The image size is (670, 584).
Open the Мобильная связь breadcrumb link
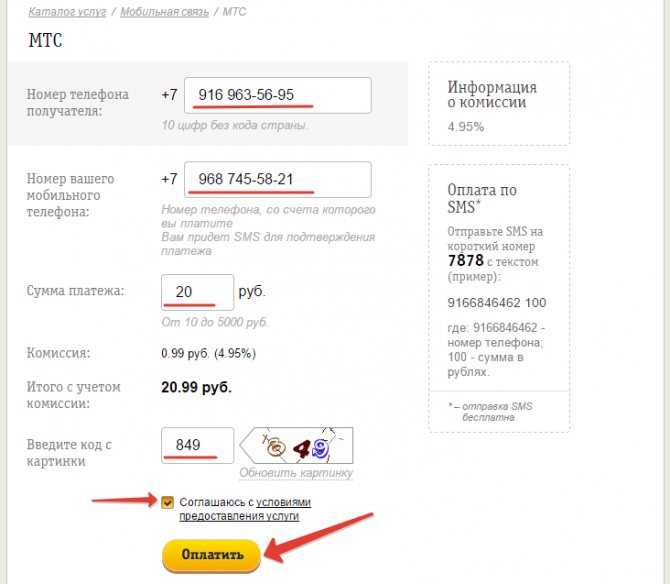coord(165,12)
